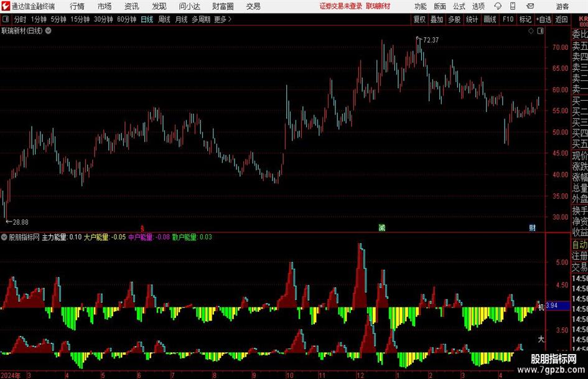Switch to the 月线 monthly tab
The height and width of the screenshot is (379, 588).
coord(182,19)
